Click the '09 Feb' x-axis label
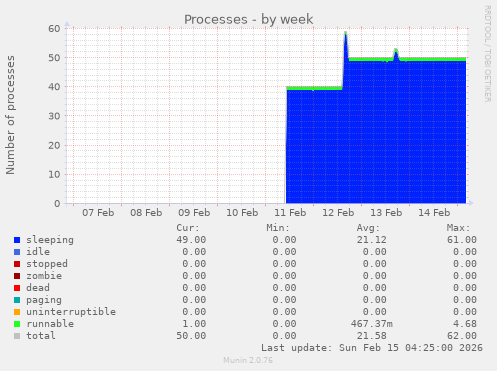The image size is (497, 371). point(194,213)
